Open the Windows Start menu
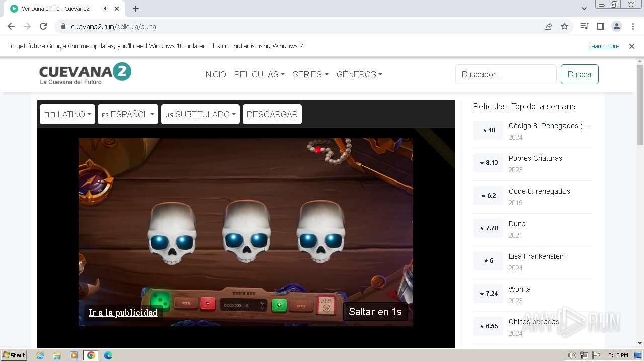This screenshot has width=644, height=362. tap(14, 355)
